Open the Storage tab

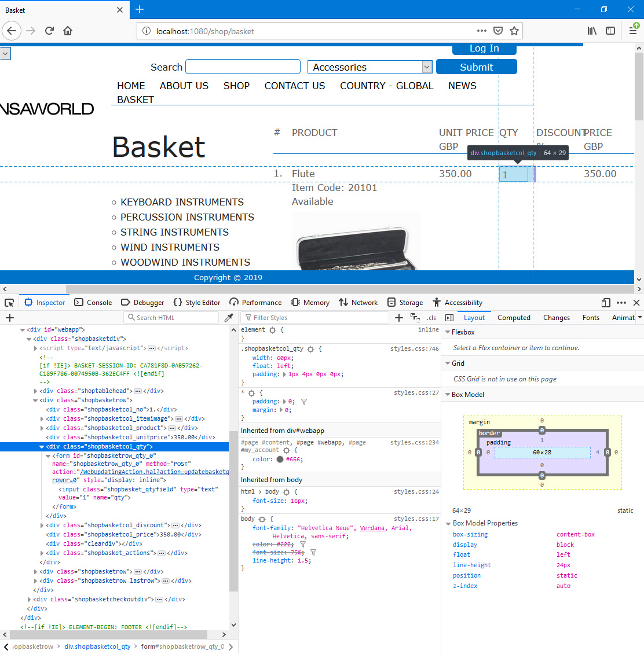(405, 303)
